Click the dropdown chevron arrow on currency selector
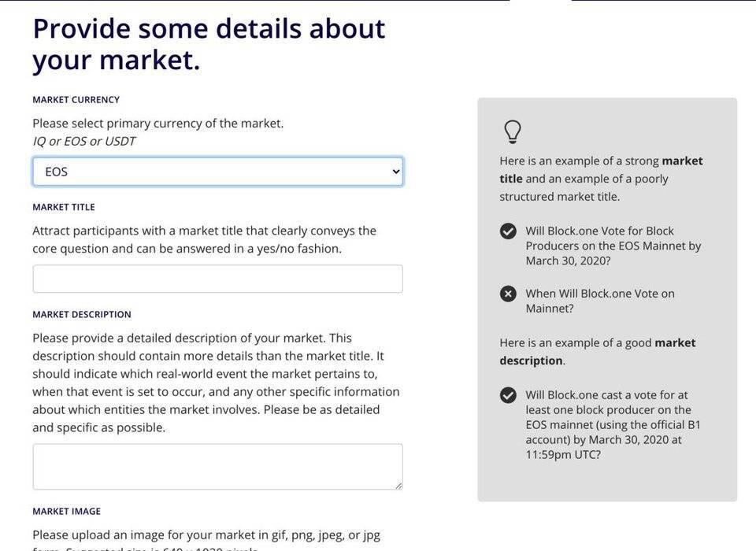 (x=396, y=172)
